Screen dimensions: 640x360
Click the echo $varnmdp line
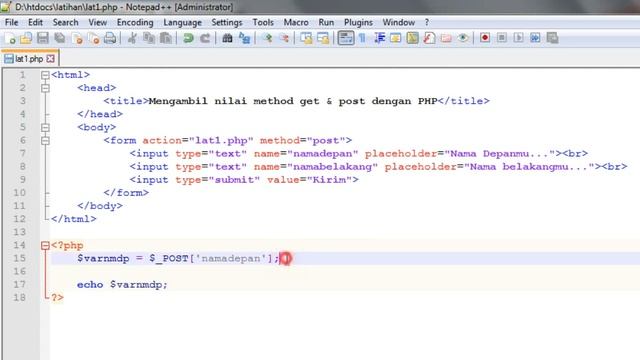tap(122, 284)
